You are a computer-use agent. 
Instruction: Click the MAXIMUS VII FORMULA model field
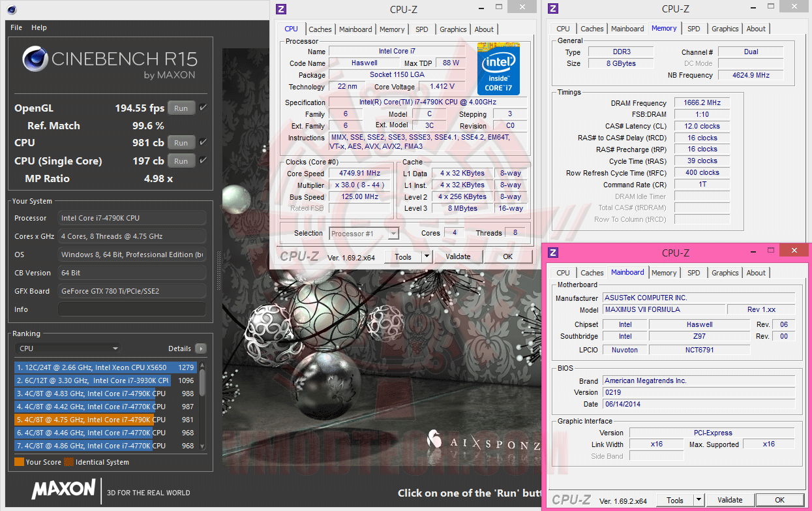663,309
